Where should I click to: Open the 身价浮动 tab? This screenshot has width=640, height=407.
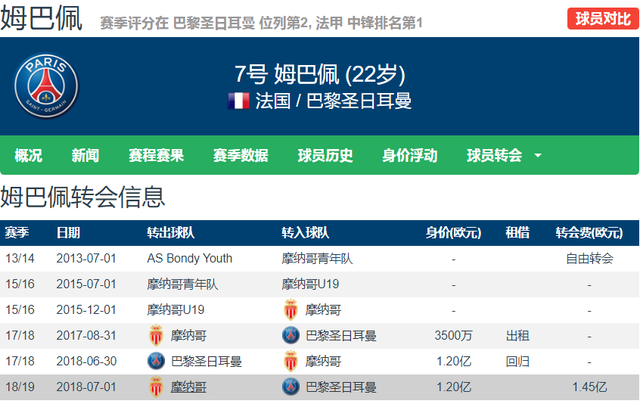point(409,156)
